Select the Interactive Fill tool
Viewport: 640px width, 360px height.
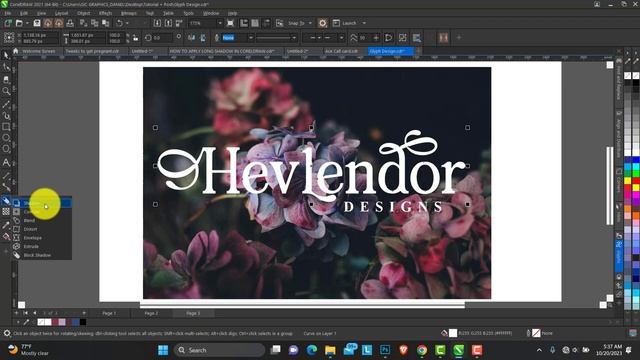click(x=6, y=236)
